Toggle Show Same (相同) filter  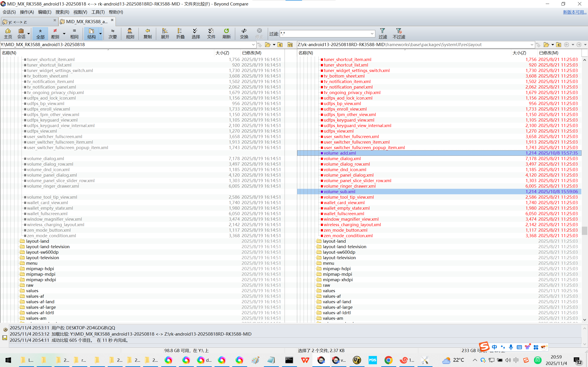point(74,33)
